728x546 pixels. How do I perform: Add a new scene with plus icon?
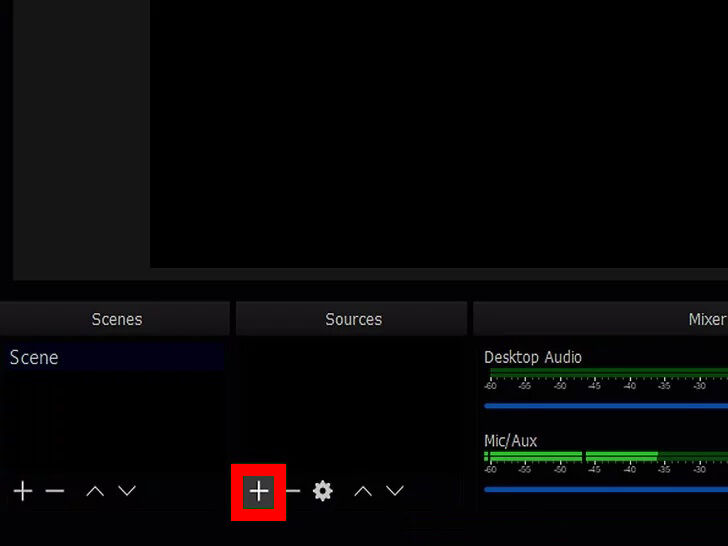coord(22,491)
